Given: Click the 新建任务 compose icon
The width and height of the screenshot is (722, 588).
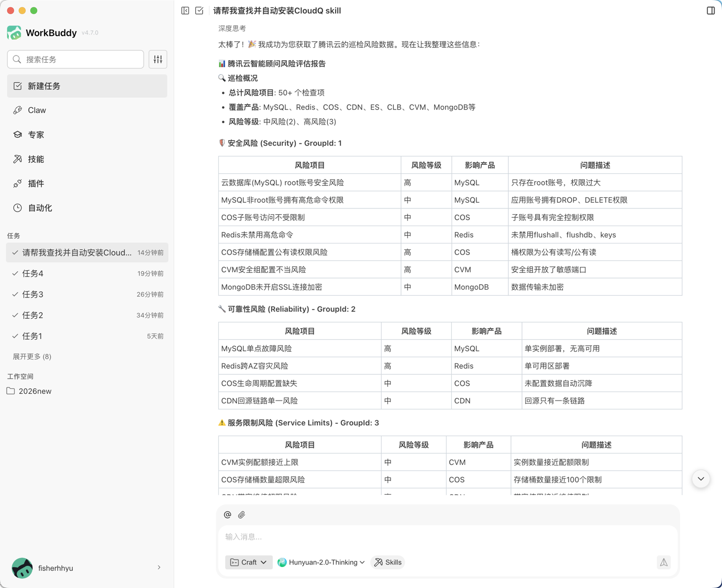Looking at the screenshot, I should point(18,86).
